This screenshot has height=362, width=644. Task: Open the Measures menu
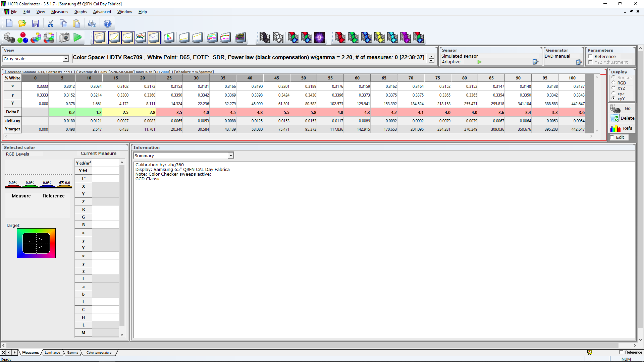(60, 12)
